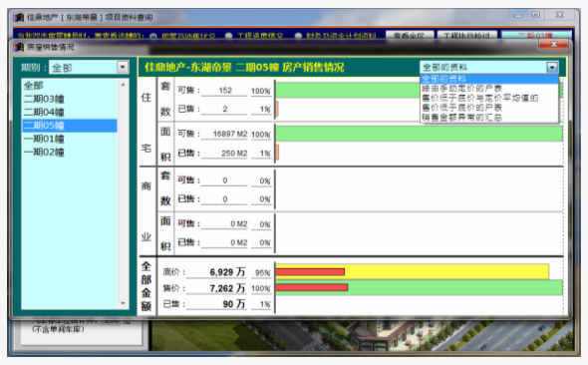Click the 95% value beside 底价
Image resolution: width=588 pixels, height=365 pixels.
click(x=262, y=272)
